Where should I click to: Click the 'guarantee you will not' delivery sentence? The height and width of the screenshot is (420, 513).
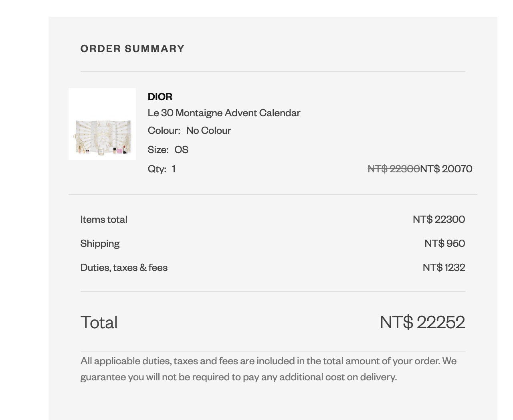click(238, 377)
